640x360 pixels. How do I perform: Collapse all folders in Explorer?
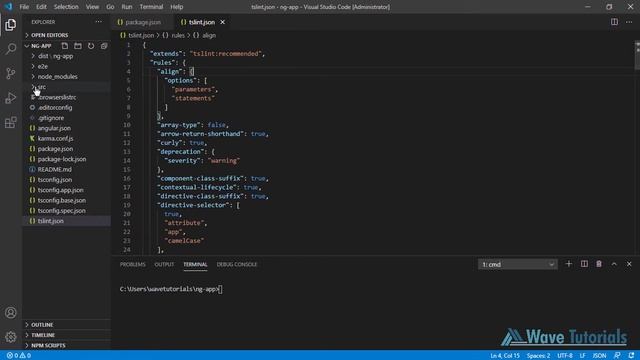[x=104, y=46]
